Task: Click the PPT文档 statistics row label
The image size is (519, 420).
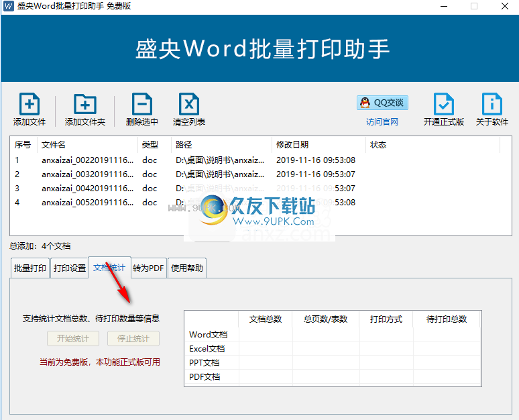Action: tap(205, 363)
